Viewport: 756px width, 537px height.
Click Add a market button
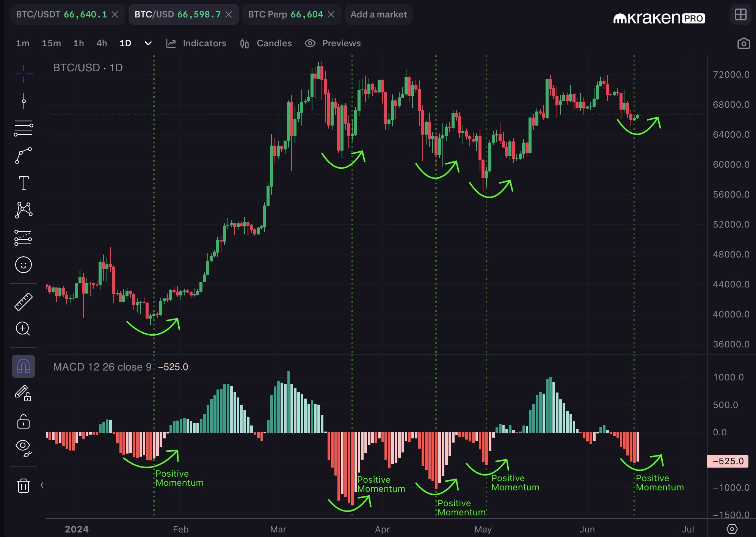pyautogui.click(x=378, y=14)
